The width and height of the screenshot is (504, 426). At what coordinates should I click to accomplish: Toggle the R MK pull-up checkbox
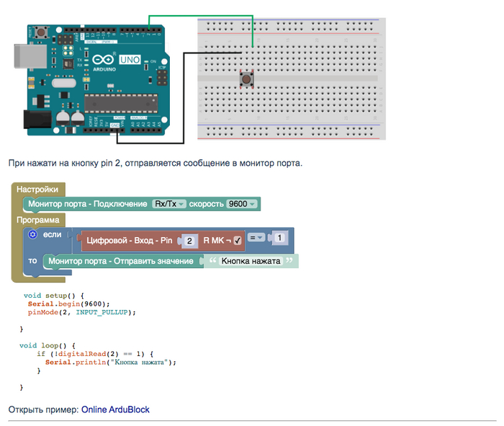pos(237,241)
